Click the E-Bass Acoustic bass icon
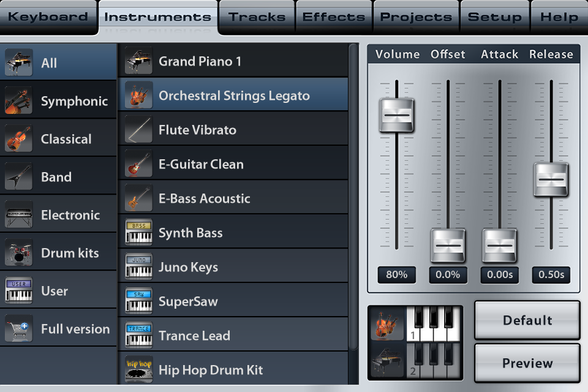The height and width of the screenshot is (392, 588). click(x=138, y=198)
